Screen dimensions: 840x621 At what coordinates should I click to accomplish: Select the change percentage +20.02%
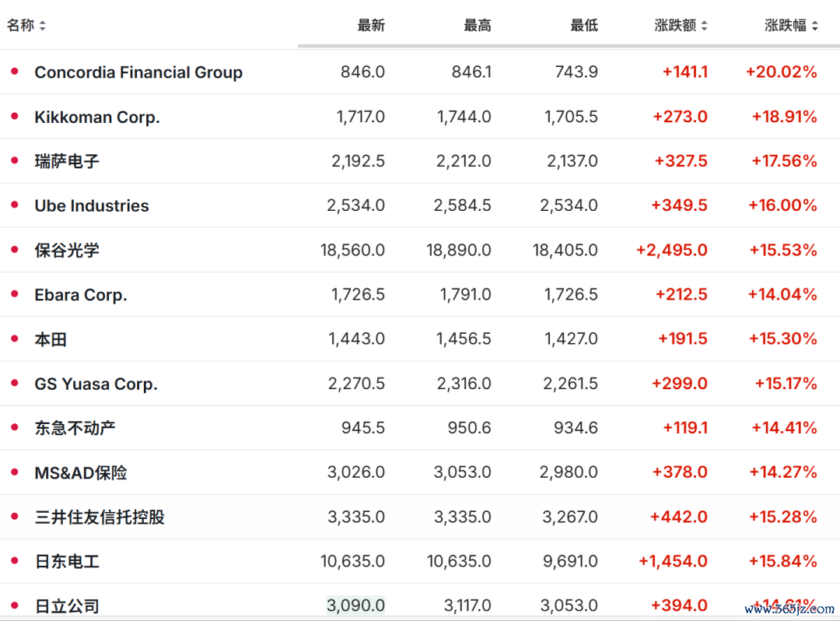pos(781,72)
